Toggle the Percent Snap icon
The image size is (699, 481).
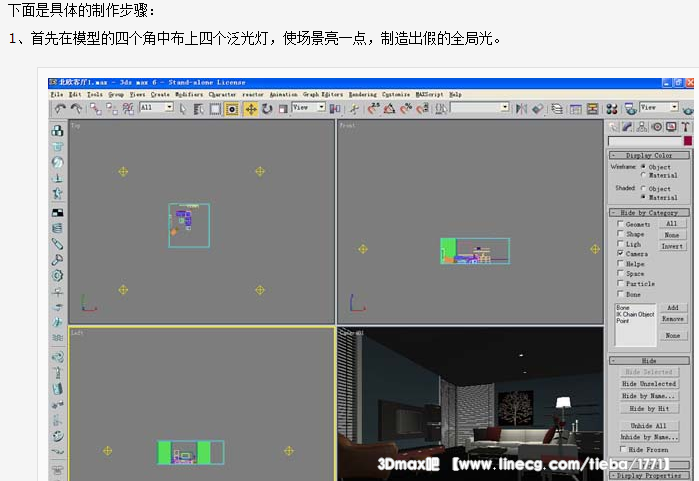[x=406, y=108]
